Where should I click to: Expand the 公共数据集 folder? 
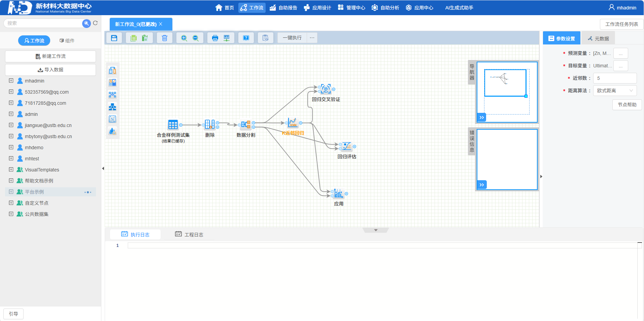[x=11, y=214]
